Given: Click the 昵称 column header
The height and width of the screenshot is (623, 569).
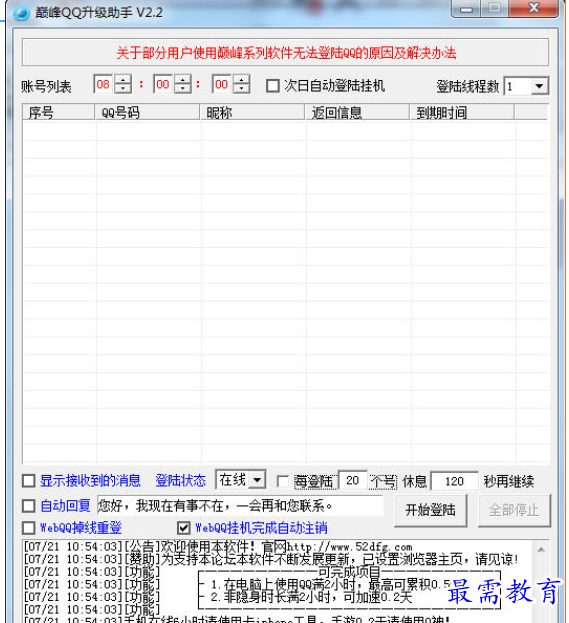Looking at the screenshot, I should (x=252, y=112).
